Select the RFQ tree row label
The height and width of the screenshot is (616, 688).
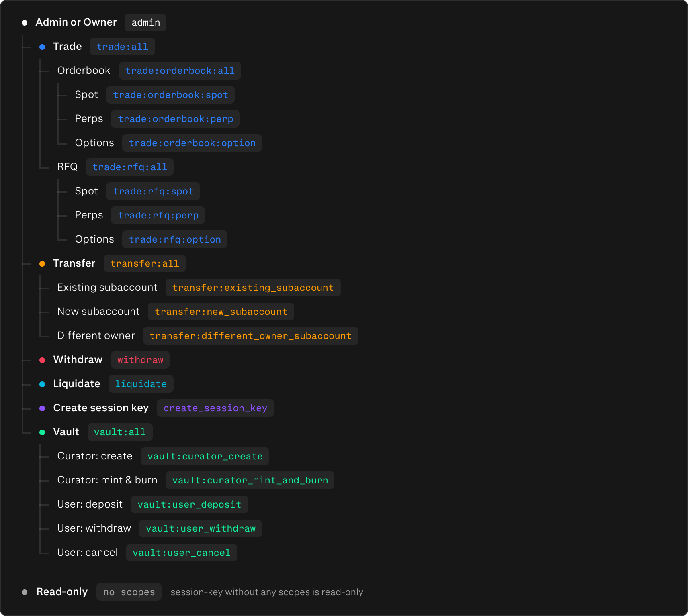(68, 167)
